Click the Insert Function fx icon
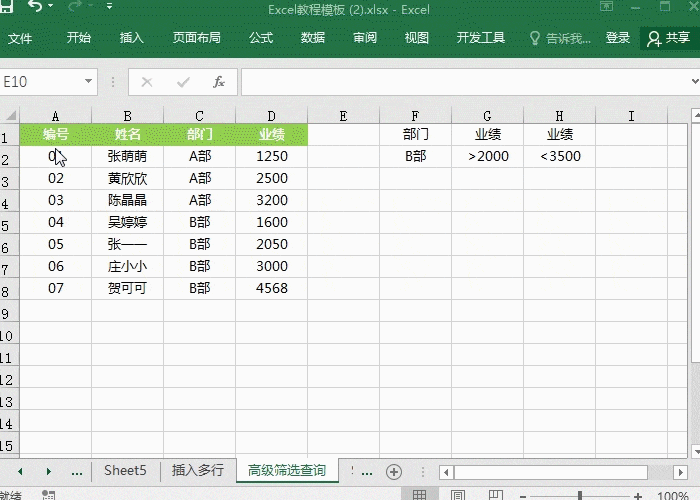700x500 pixels. coord(219,82)
